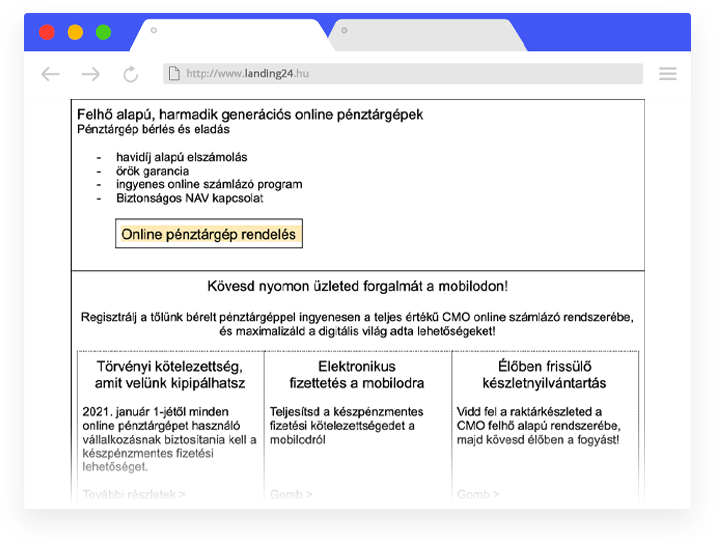Click the browser forward arrow
This screenshot has width=715, height=544.
coord(91,74)
